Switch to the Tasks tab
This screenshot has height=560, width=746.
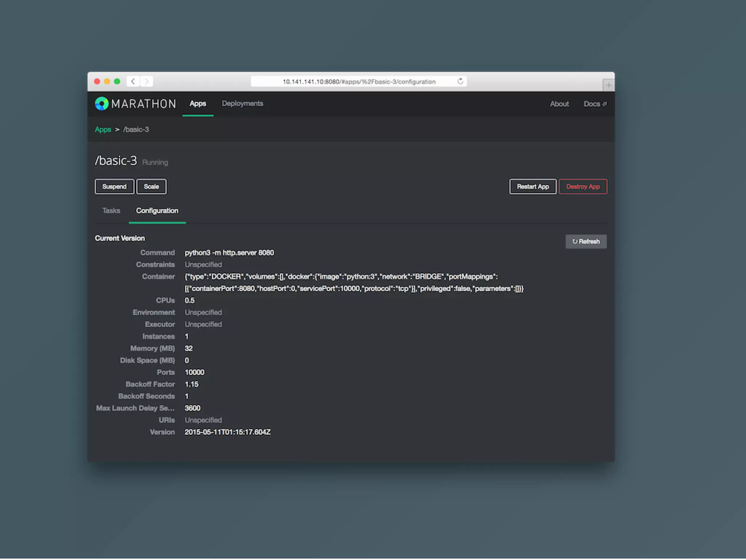111,211
